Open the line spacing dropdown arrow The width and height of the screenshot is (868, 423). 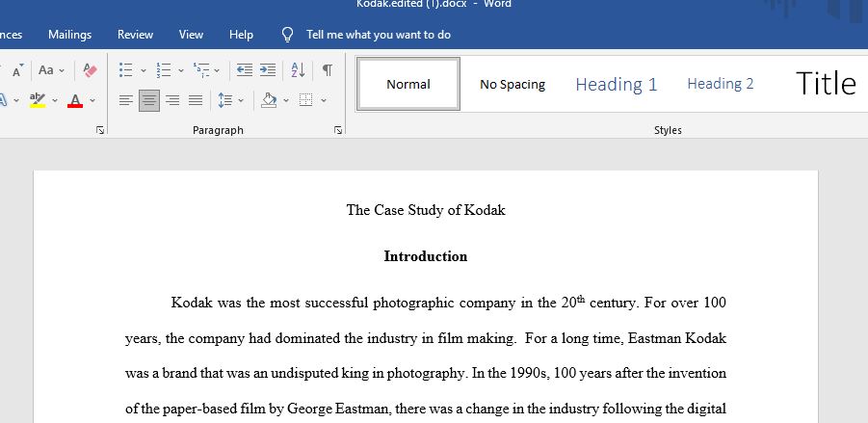pos(241,101)
